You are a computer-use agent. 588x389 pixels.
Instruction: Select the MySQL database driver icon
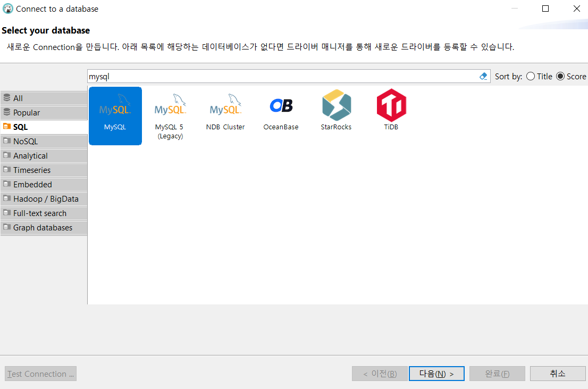tap(115, 115)
